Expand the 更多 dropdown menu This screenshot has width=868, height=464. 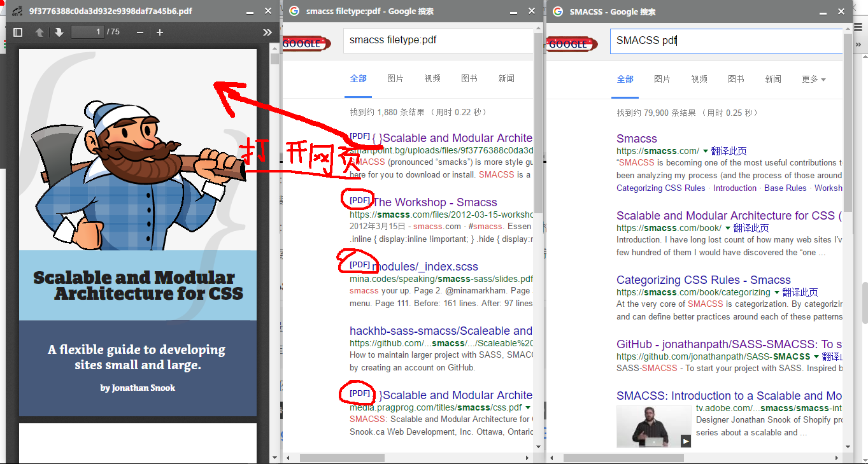pyautogui.click(x=814, y=79)
